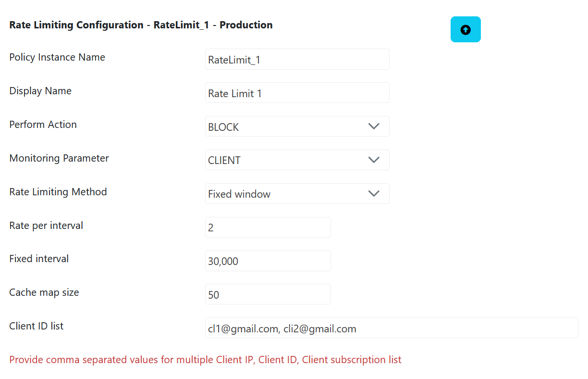Click into the Display Name text box

coord(297,93)
